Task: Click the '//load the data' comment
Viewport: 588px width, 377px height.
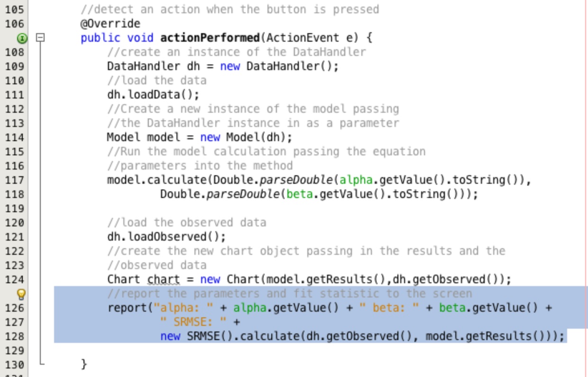Action: [157, 81]
